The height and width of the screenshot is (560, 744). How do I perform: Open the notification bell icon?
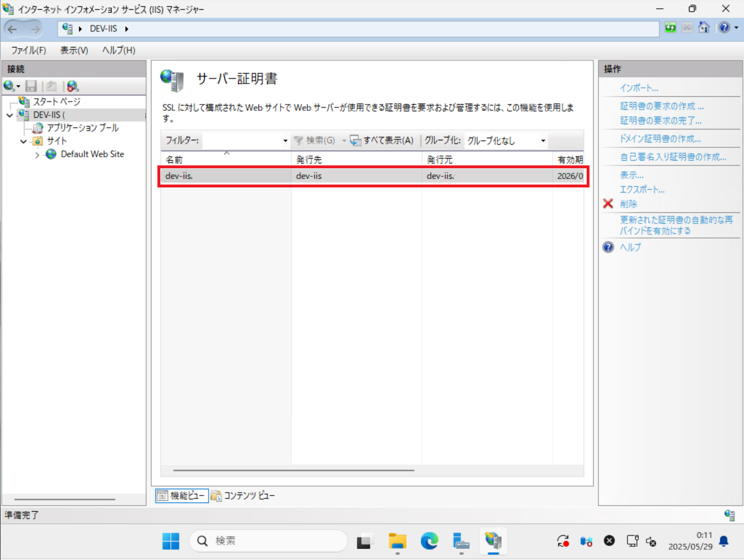[724, 541]
